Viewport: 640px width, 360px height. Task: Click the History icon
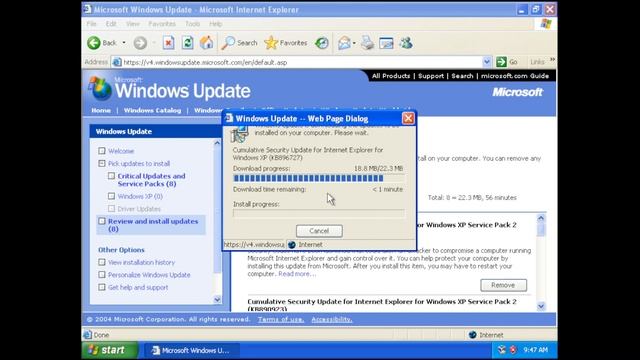[x=322, y=43]
